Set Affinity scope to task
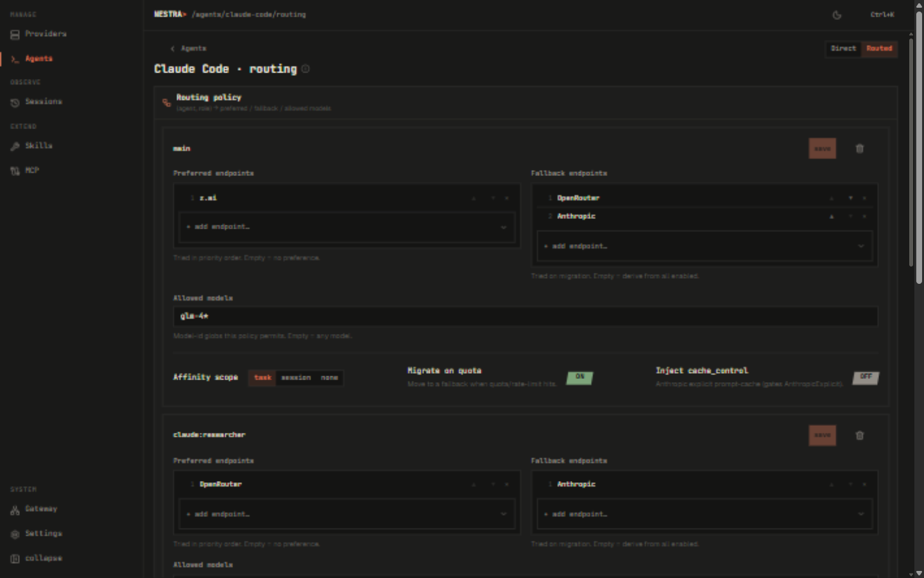 [263, 378]
